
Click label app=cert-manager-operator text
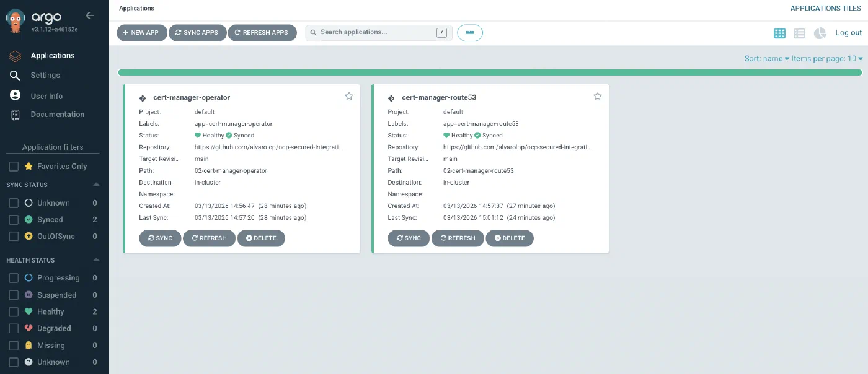[x=233, y=124]
